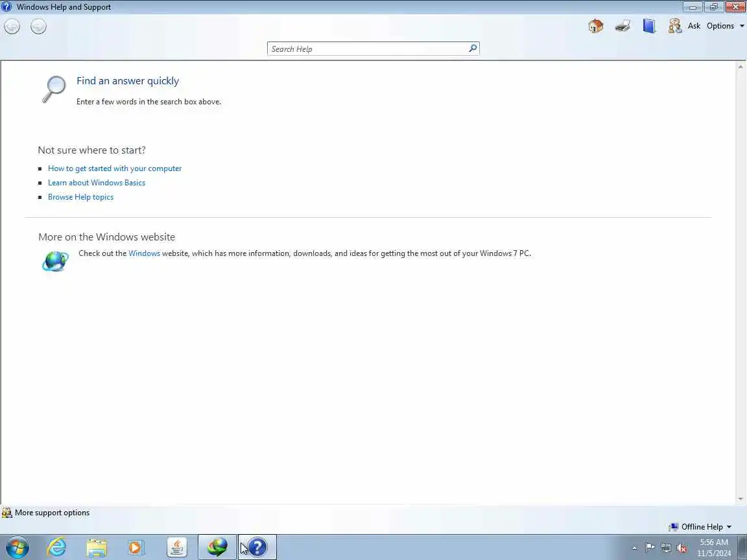Open the Options dropdown menu

[725, 26]
